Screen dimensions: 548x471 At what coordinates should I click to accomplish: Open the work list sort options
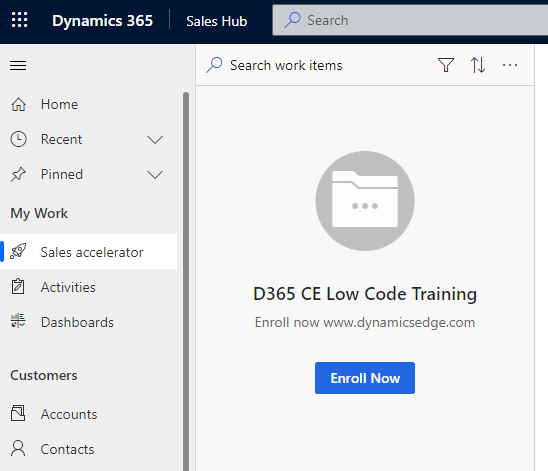(x=478, y=65)
